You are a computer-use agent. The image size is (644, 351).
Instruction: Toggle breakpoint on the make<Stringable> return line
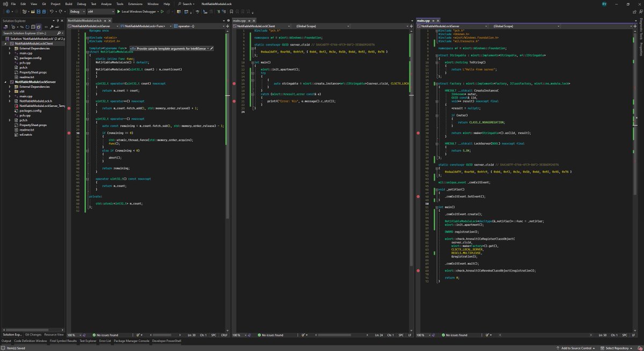coord(418,132)
